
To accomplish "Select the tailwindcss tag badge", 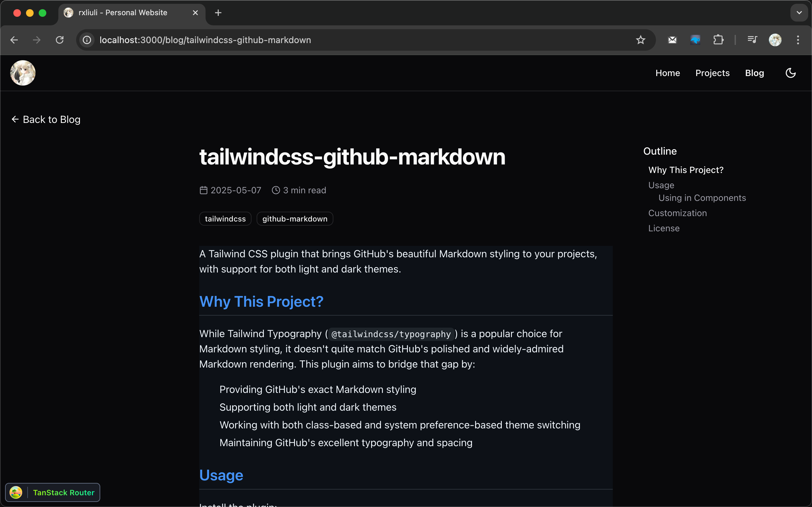I will coord(225,219).
